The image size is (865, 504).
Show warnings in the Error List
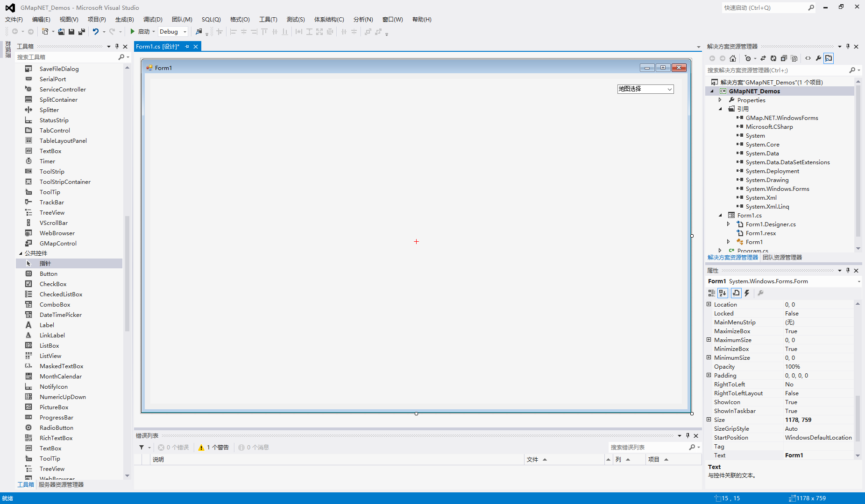click(x=214, y=447)
